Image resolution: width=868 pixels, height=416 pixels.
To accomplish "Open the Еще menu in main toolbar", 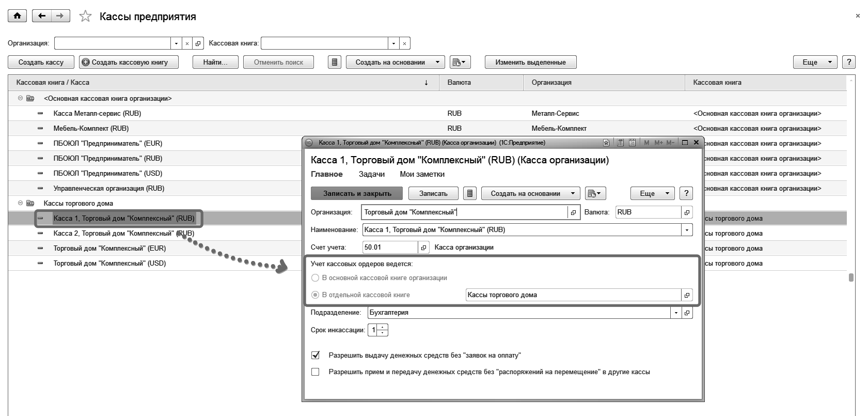I will pos(815,63).
